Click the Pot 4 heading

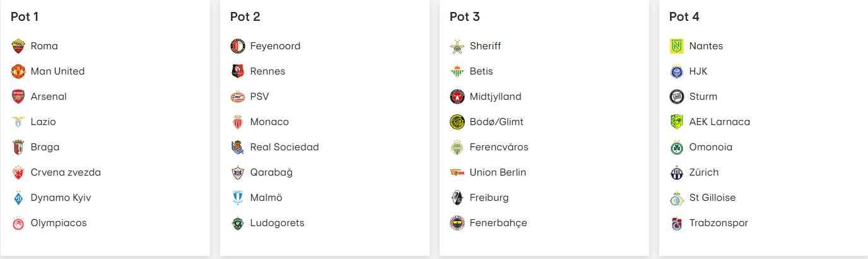pos(684,17)
